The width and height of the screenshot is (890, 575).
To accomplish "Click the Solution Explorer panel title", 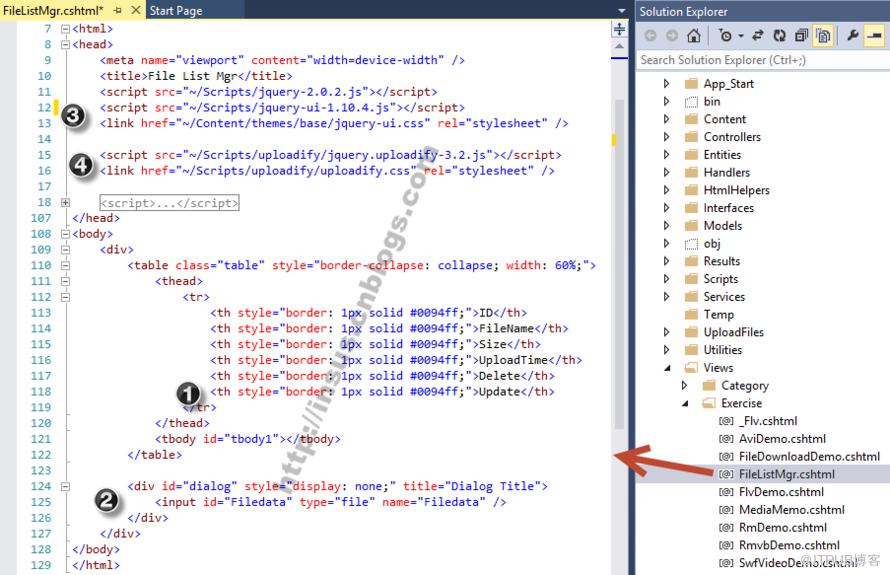I will tap(683, 11).
